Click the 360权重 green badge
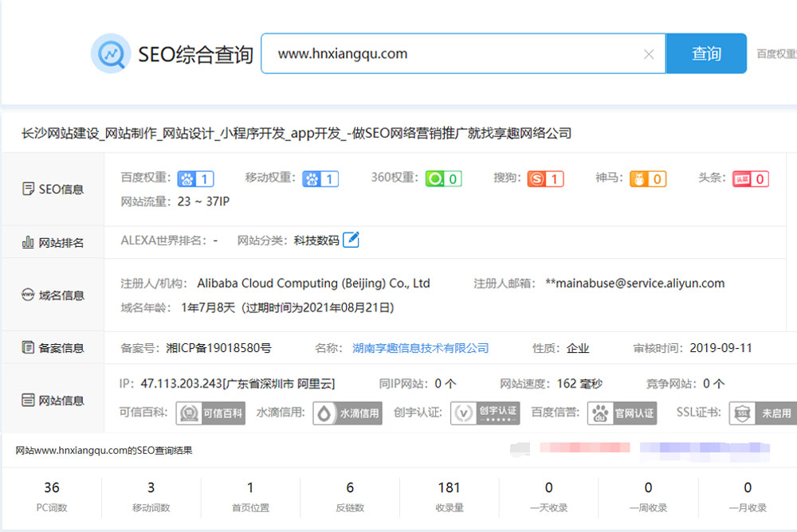 pyautogui.click(x=444, y=179)
